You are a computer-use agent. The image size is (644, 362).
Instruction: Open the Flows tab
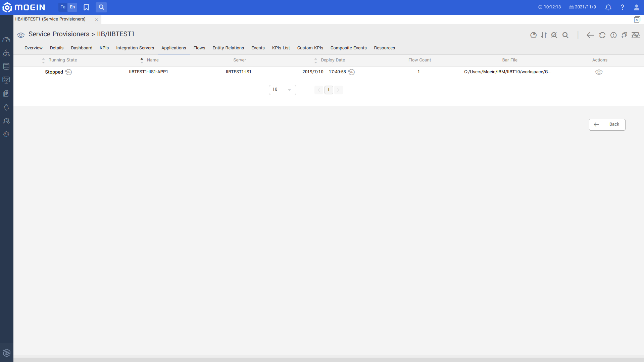pyautogui.click(x=199, y=48)
